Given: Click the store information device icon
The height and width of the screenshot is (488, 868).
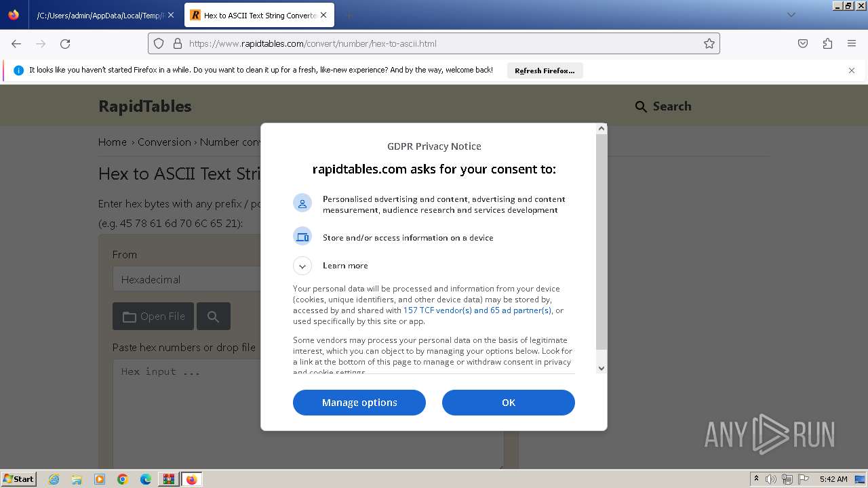Looking at the screenshot, I should tap(302, 237).
